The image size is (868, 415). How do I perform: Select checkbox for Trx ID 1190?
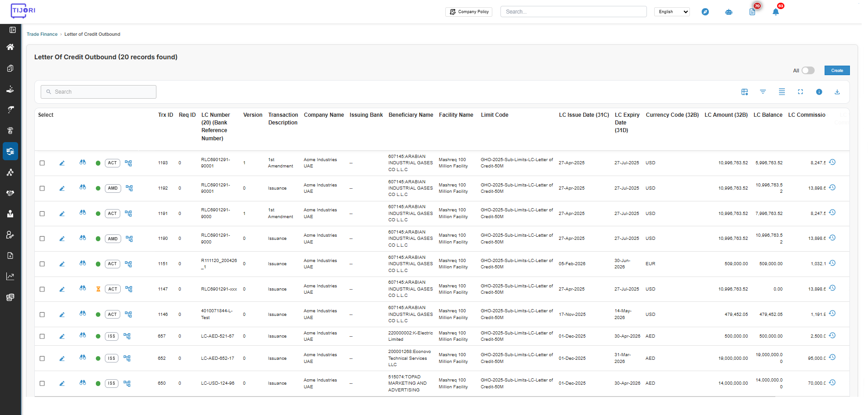click(42, 239)
